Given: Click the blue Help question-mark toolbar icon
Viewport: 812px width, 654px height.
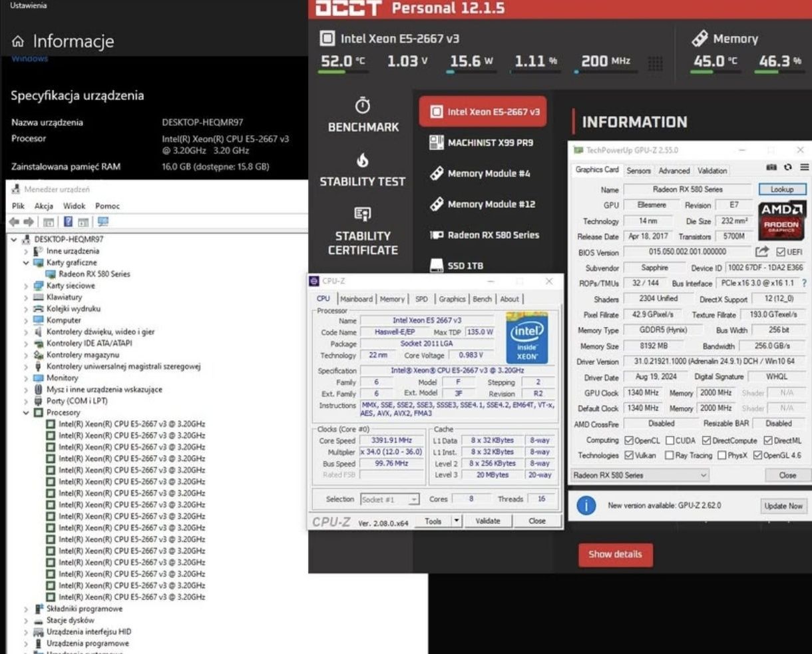Looking at the screenshot, I should point(68,222).
